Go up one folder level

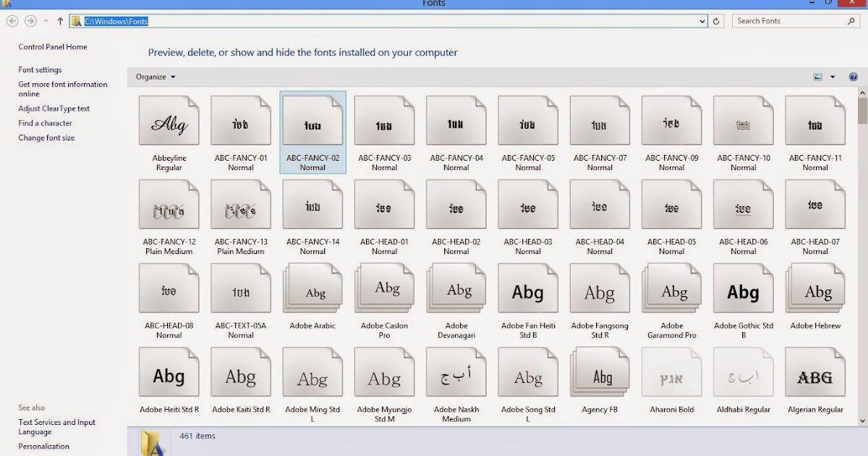pos(60,21)
